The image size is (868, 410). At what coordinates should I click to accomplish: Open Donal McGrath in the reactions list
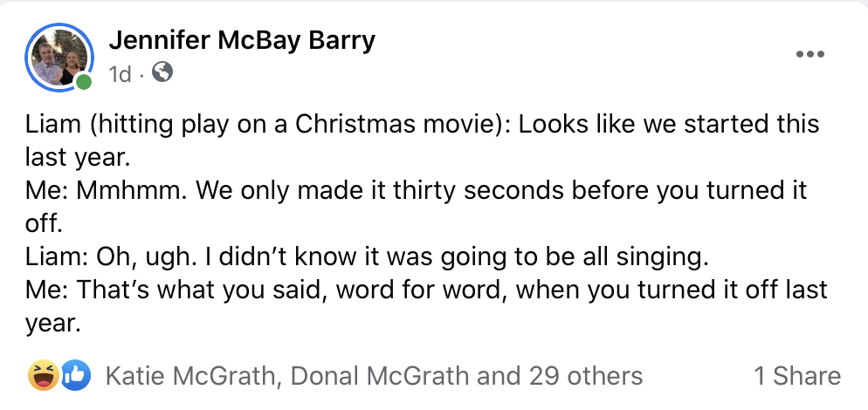point(378,376)
